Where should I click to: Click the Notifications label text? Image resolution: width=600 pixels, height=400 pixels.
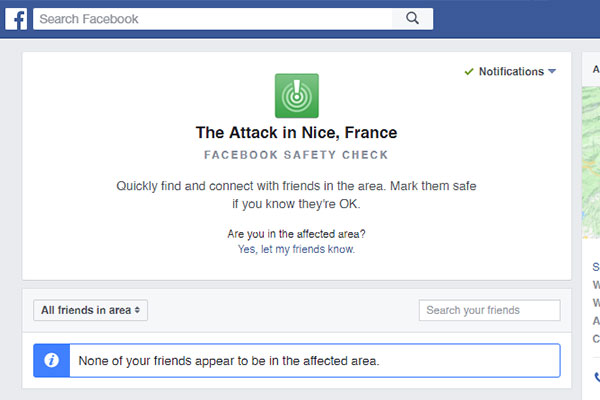[511, 72]
